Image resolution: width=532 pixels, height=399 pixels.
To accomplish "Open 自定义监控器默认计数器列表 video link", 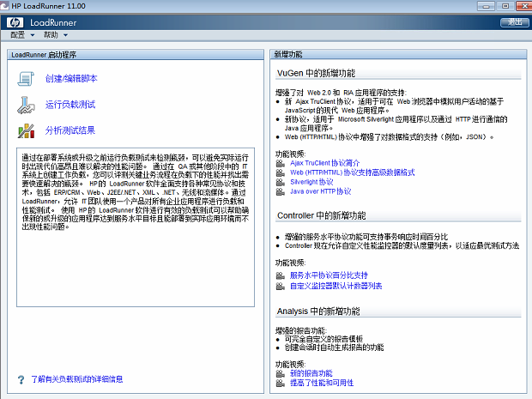I will pos(336,286).
